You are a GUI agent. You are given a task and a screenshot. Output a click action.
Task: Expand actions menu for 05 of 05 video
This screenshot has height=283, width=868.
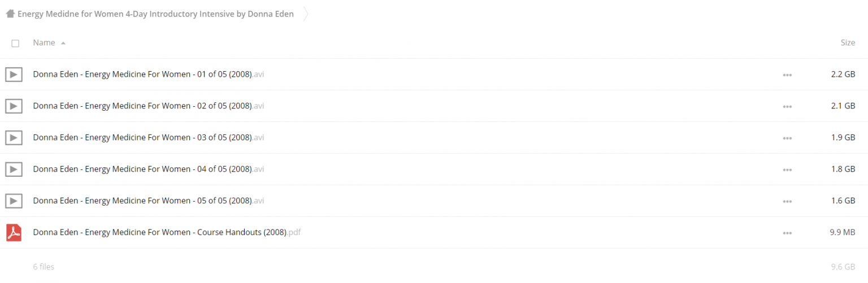787,201
